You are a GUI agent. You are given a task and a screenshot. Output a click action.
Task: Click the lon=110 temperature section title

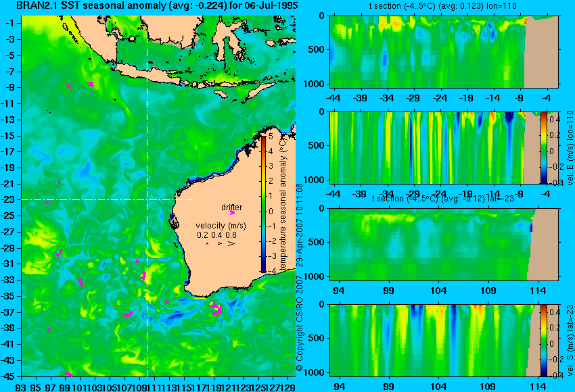pyautogui.click(x=442, y=6)
